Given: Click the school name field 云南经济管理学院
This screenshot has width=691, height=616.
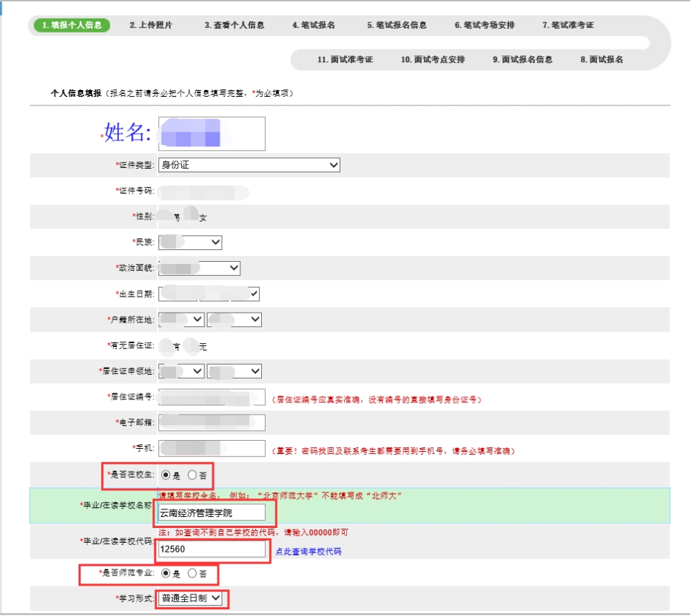Looking at the screenshot, I should [x=211, y=512].
